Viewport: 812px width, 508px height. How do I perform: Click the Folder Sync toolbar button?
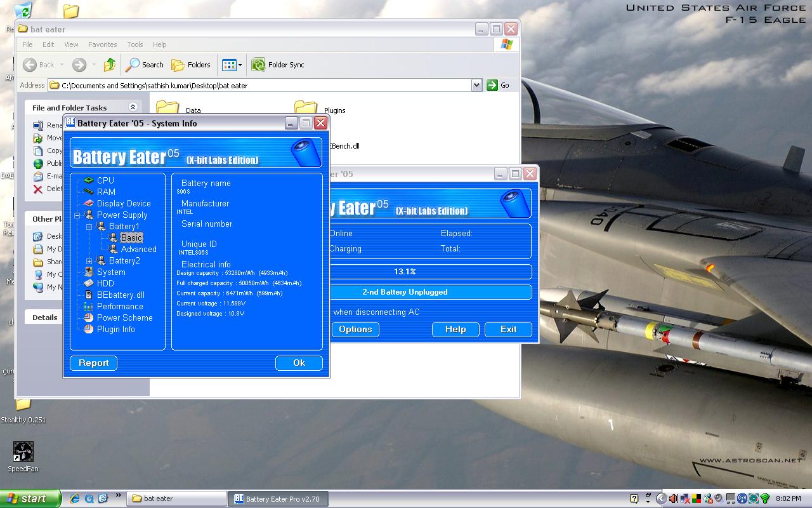(278, 65)
